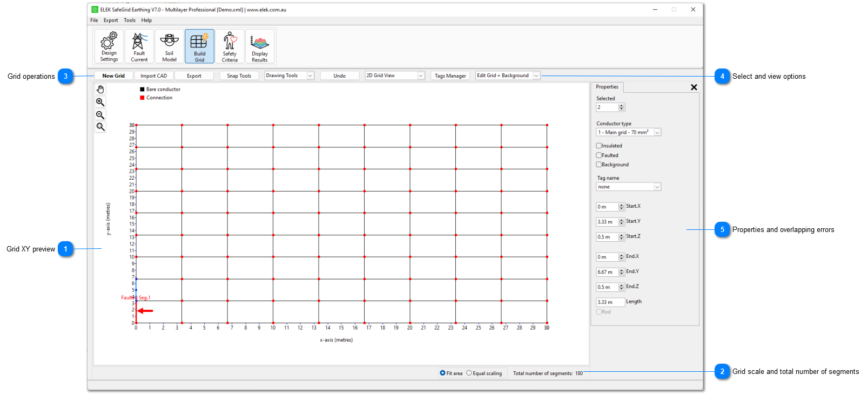
Task: Click the Start.X value field
Action: point(607,207)
